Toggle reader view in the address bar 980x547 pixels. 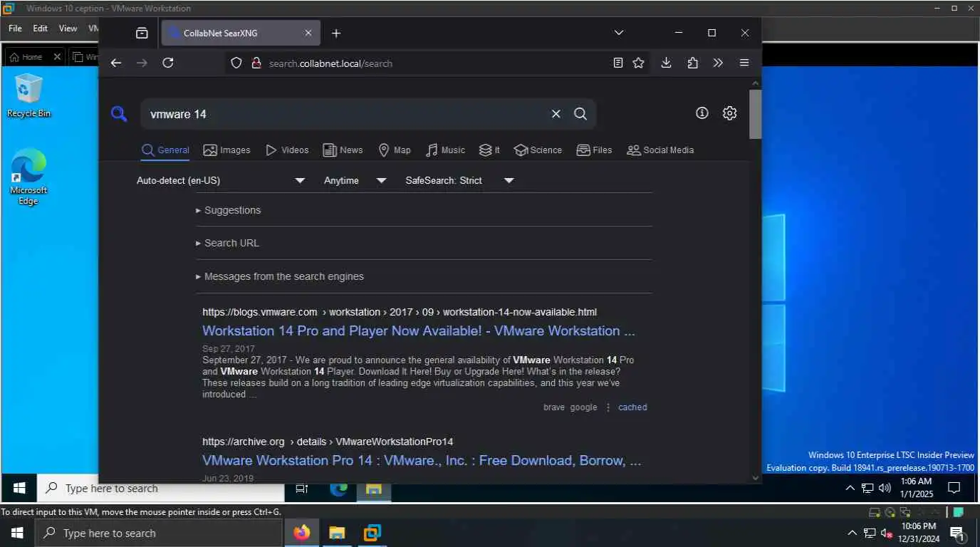[x=618, y=63]
